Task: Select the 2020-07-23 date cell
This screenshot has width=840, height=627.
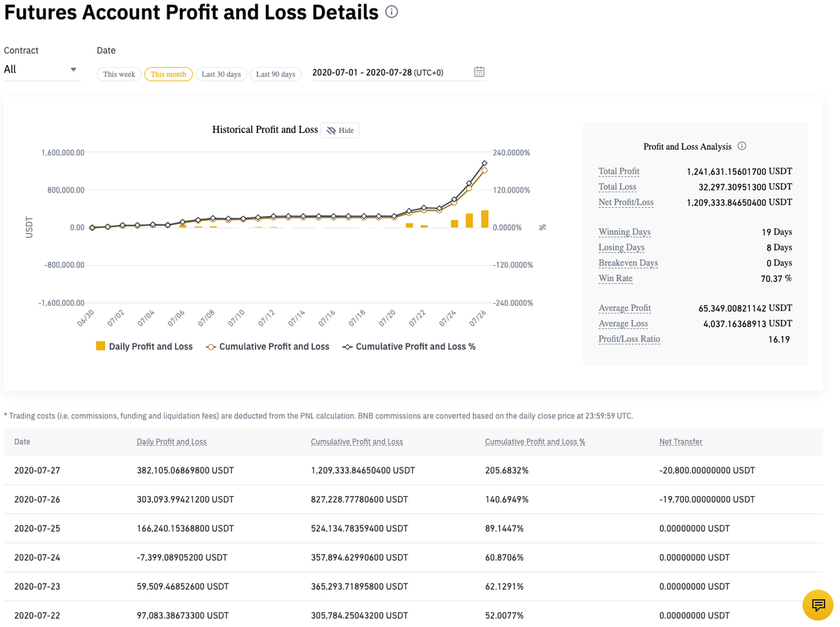Action: click(x=37, y=586)
